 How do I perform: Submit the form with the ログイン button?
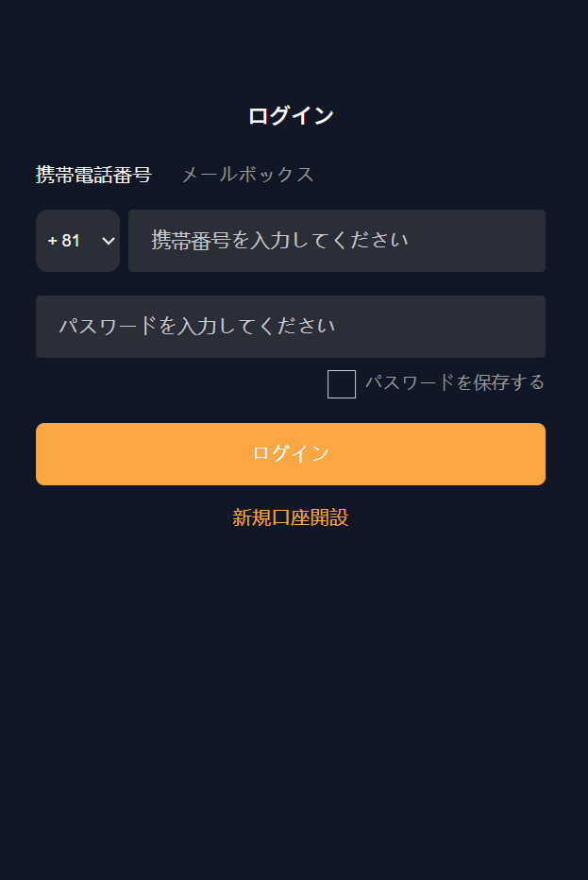click(x=291, y=454)
